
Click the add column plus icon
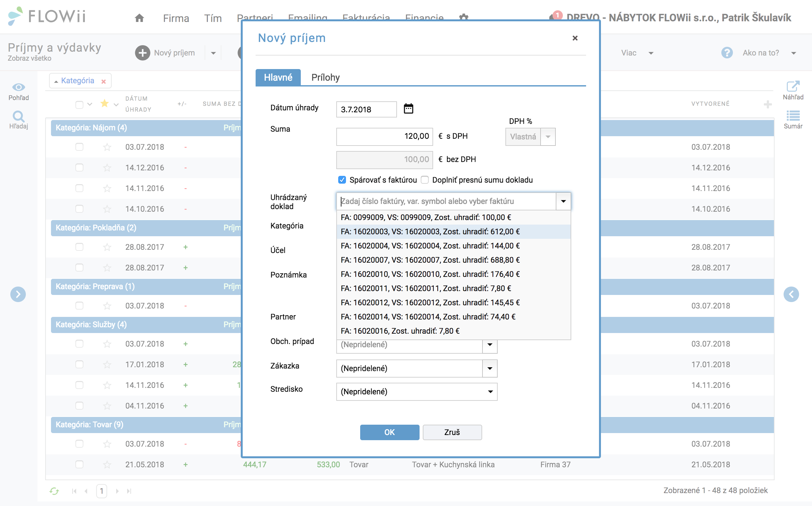click(x=767, y=105)
